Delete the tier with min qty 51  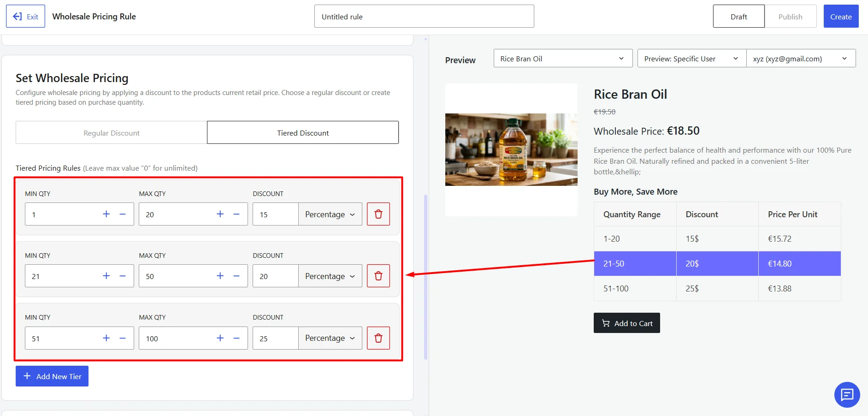tap(378, 338)
